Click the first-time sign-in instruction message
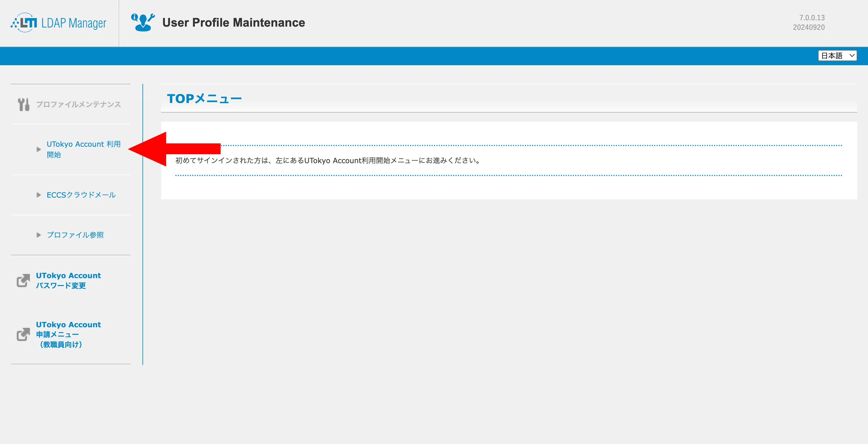 [328, 160]
